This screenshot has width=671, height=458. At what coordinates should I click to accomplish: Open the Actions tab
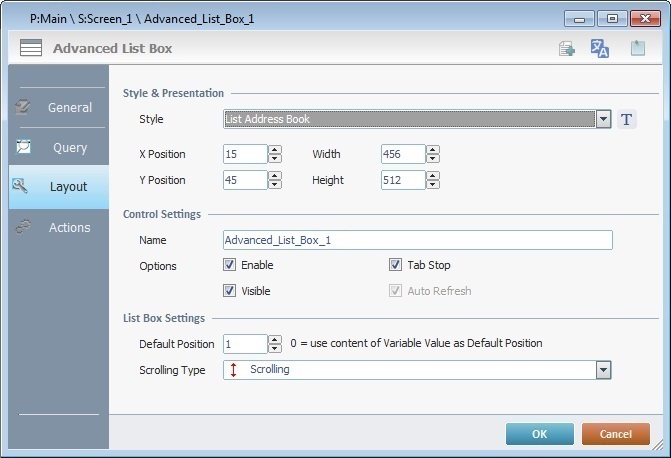(59, 227)
